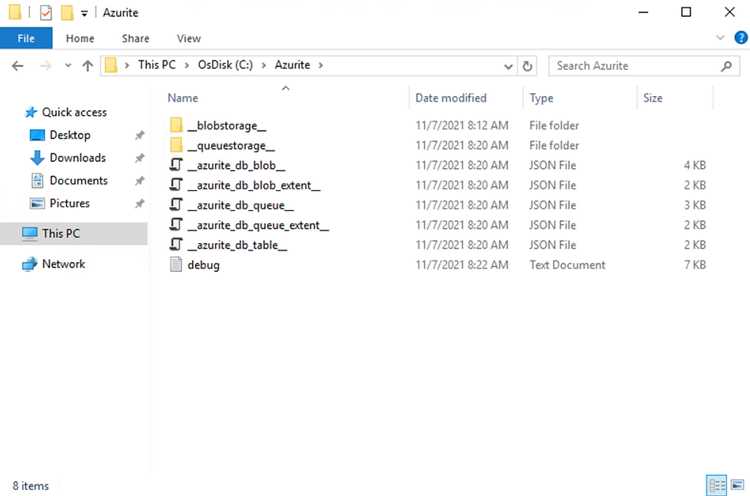The width and height of the screenshot is (750, 496).
Task: Select This PC in the address breadcrumb
Action: (x=157, y=65)
